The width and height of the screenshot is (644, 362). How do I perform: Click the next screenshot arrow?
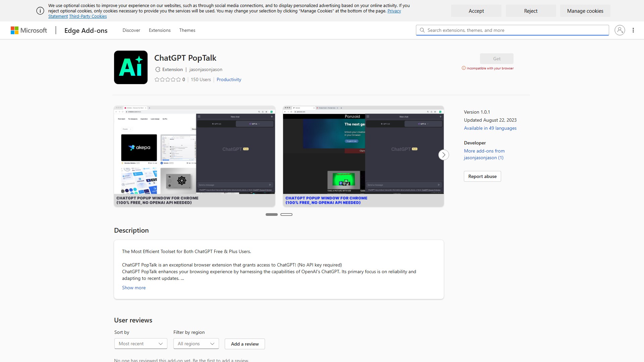tap(443, 155)
